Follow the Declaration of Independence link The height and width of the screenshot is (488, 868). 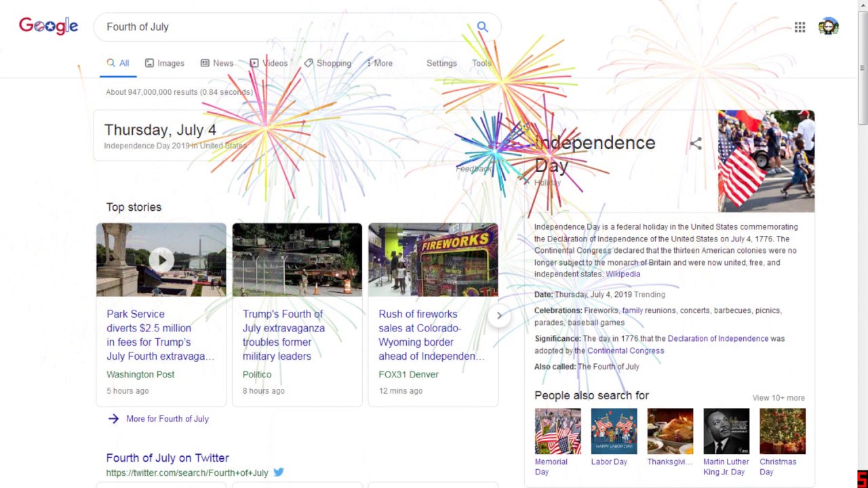click(718, 338)
